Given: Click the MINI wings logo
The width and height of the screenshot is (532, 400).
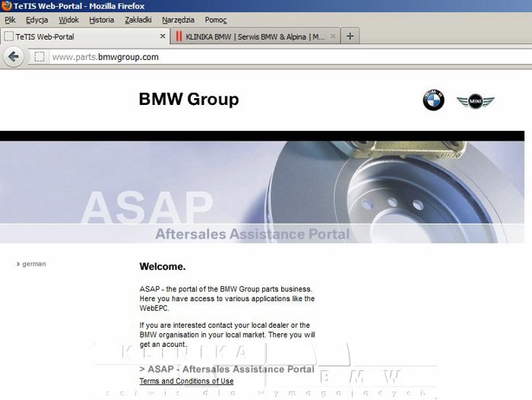Looking at the screenshot, I should tap(475, 101).
